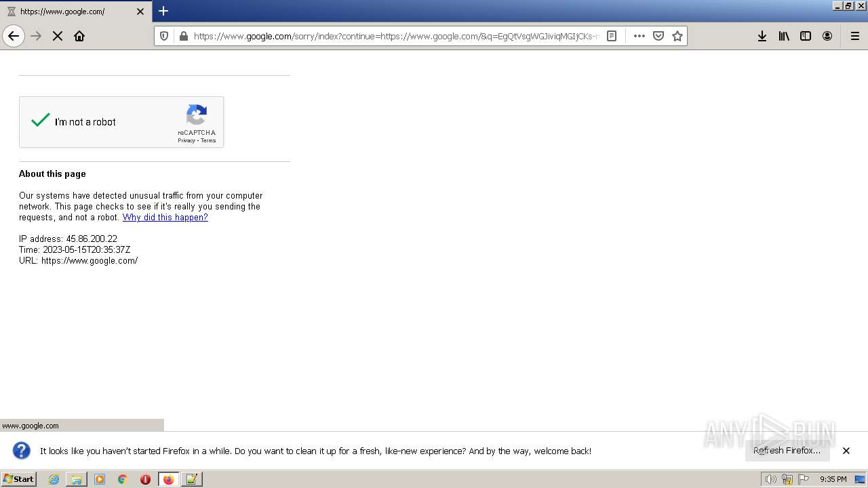Click the Time 2023-05-15T20:35:37Z line
Viewport: 868px width, 488px height.
[75, 249]
